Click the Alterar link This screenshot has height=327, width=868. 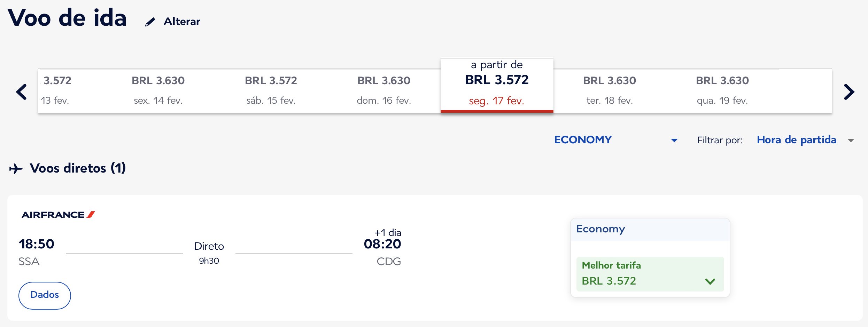point(182,22)
